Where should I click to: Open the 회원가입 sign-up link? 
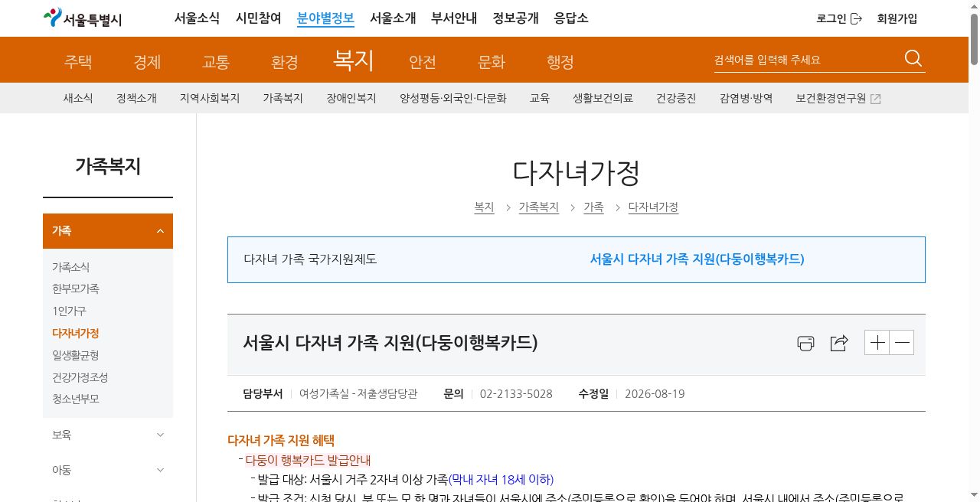[897, 18]
